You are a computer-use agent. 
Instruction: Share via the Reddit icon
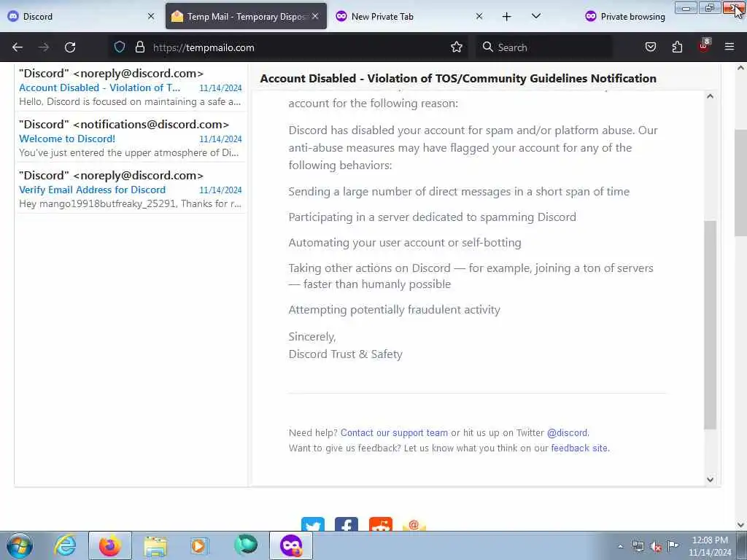click(381, 524)
